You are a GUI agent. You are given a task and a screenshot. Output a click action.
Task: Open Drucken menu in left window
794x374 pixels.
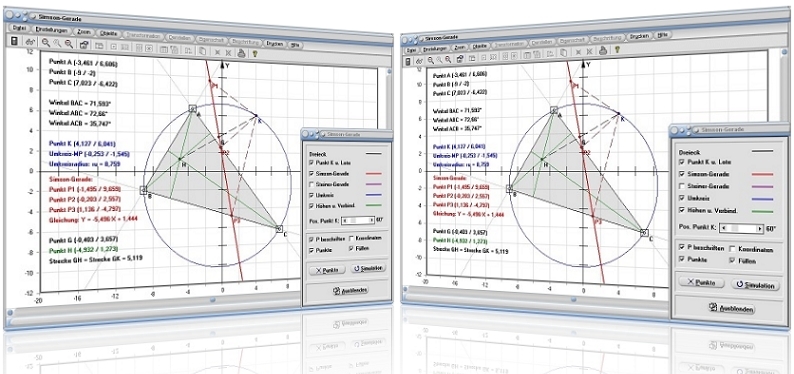(x=275, y=44)
